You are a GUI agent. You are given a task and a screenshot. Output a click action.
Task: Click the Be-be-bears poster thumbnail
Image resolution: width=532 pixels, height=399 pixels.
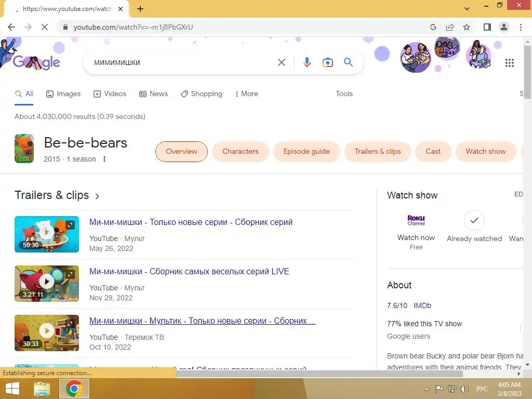[x=24, y=149]
